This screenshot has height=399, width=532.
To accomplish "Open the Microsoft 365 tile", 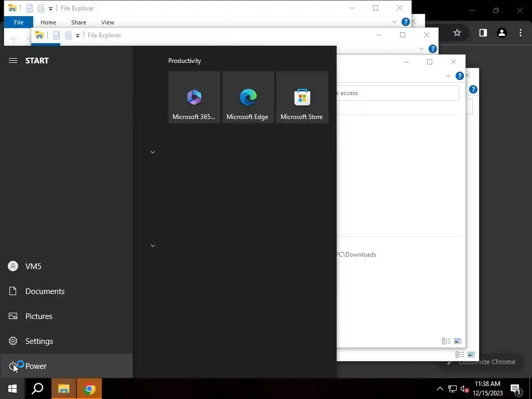I will click(194, 97).
